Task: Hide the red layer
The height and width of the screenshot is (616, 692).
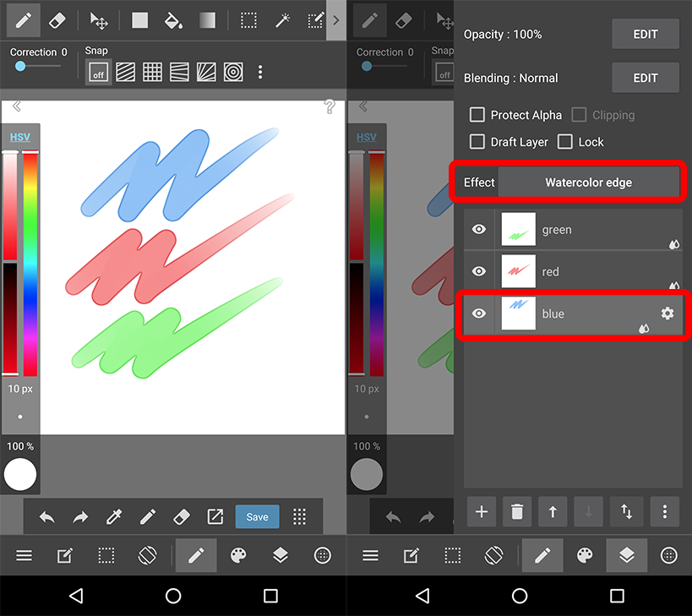Action: click(x=479, y=271)
